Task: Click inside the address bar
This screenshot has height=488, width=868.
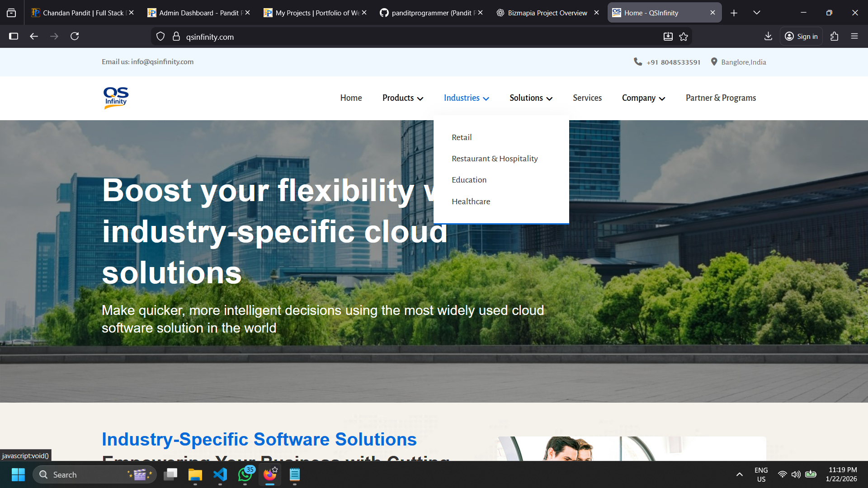Action: pos(316,37)
